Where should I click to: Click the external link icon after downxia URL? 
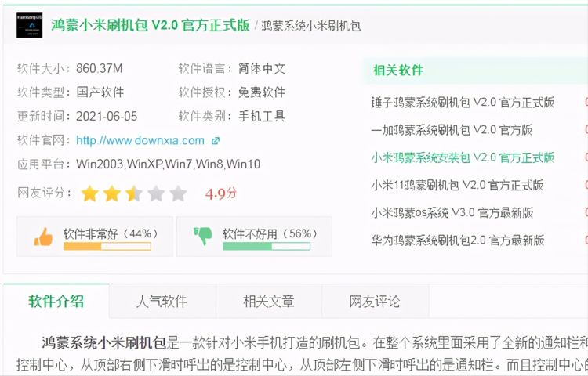pos(216,141)
